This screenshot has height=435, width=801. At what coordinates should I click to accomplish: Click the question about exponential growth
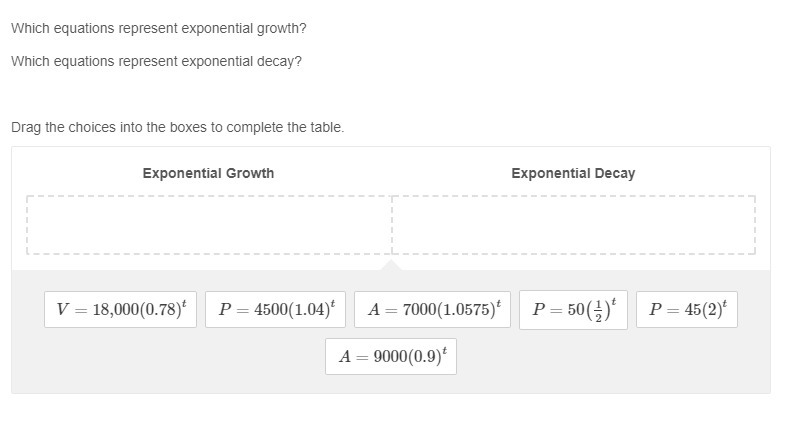point(158,28)
